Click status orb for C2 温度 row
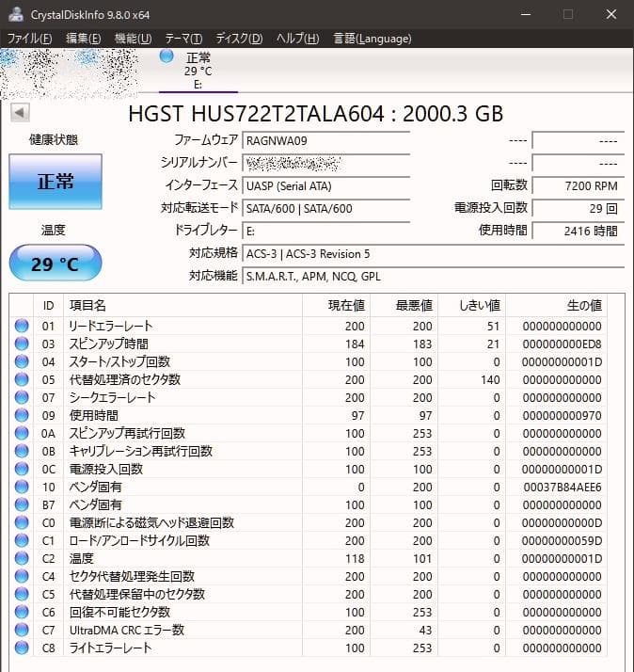The image size is (634, 672). (22, 558)
